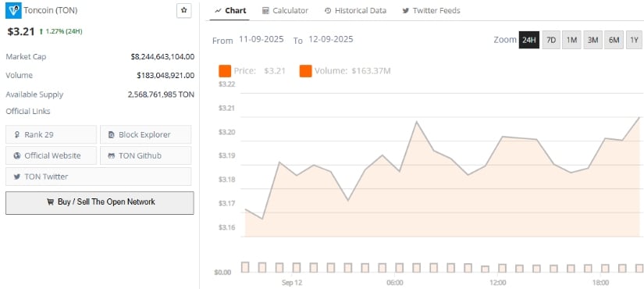Add Toncoin to favorites with the star
Screen dimensions: 644x289
[x=183, y=11]
